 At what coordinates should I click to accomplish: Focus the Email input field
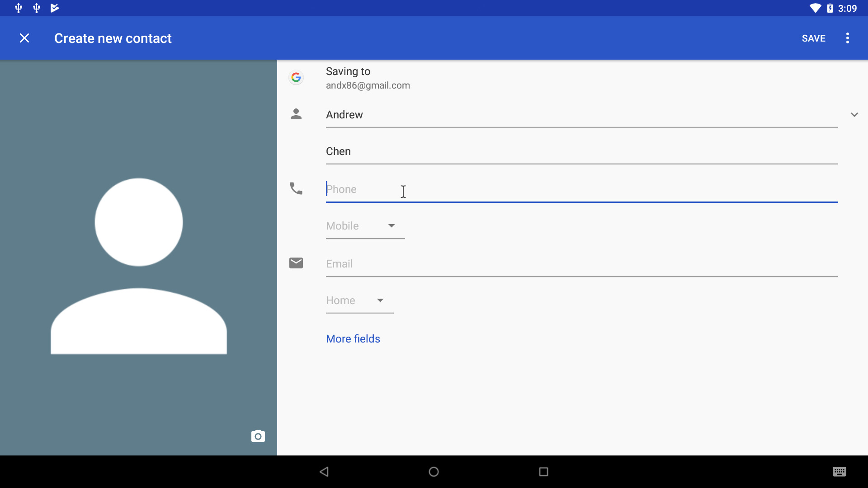pyautogui.click(x=582, y=264)
